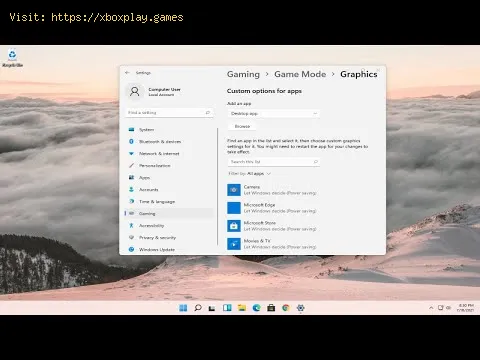480x360 pixels.
Task: Open Accessibility settings
Action: coord(169,225)
